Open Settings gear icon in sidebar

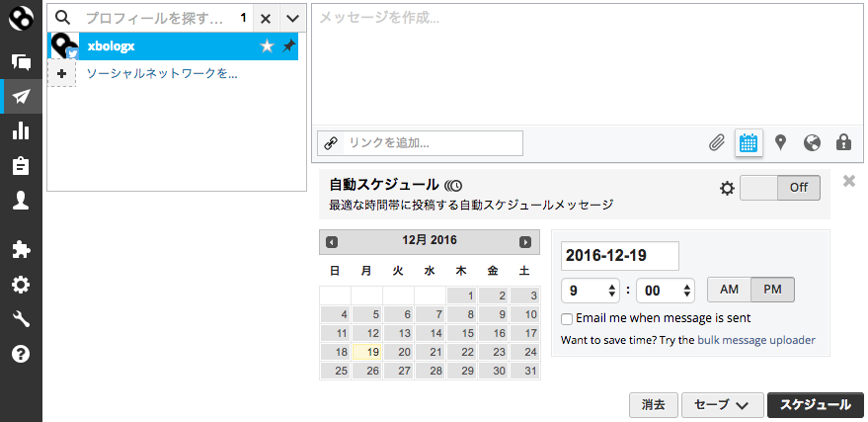(x=21, y=286)
